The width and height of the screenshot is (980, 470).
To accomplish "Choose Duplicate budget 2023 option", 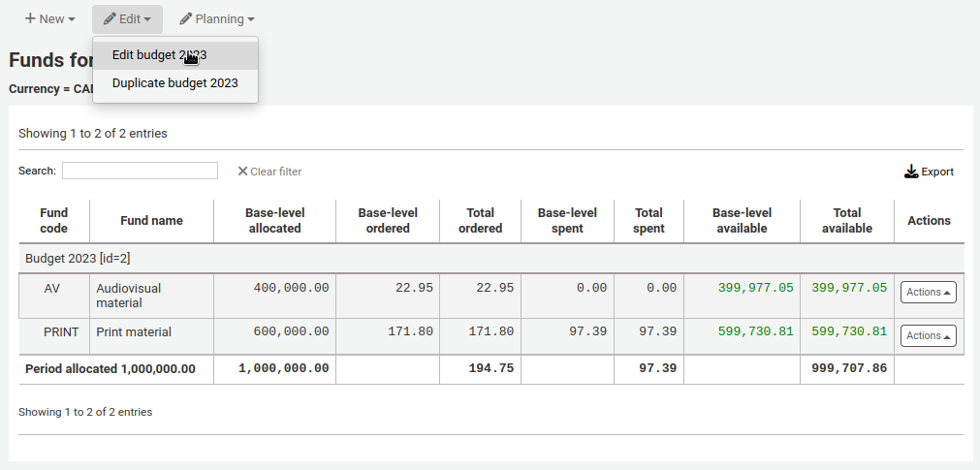I will 174,83.
